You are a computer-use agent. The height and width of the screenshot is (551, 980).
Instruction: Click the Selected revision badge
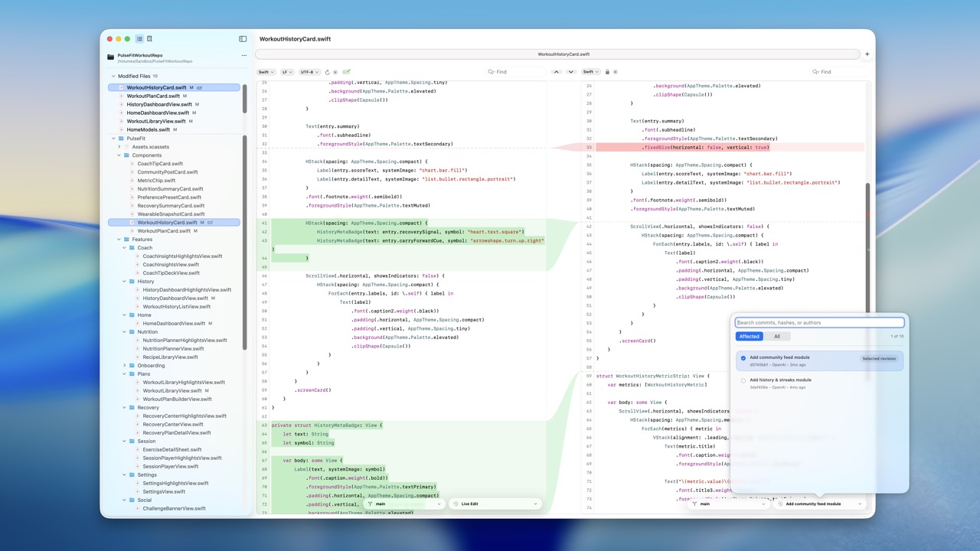pos(879,359)
